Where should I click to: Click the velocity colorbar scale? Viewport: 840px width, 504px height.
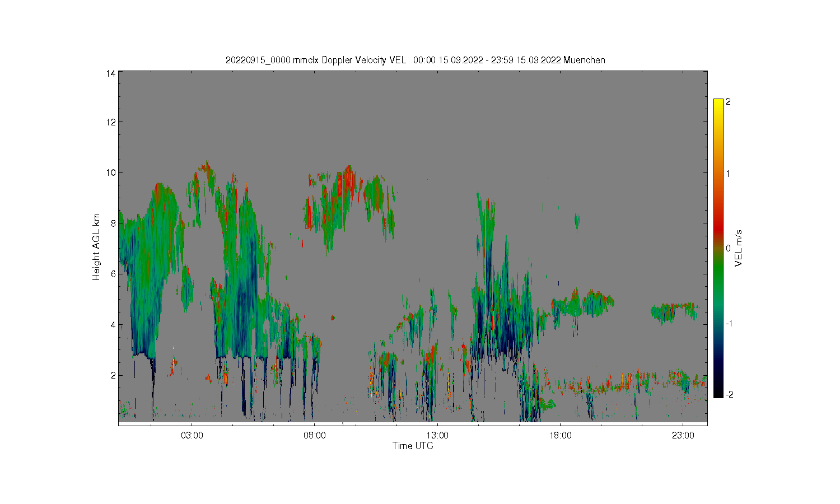(x=718, y=248)
